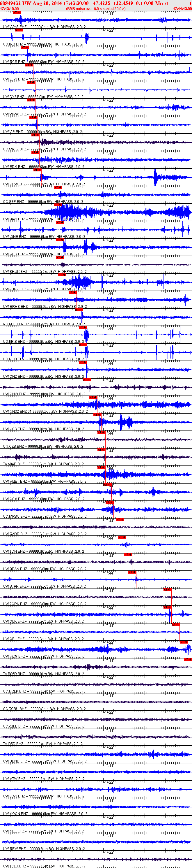Click the start time 17:43:10.00 label

point(9,8)
